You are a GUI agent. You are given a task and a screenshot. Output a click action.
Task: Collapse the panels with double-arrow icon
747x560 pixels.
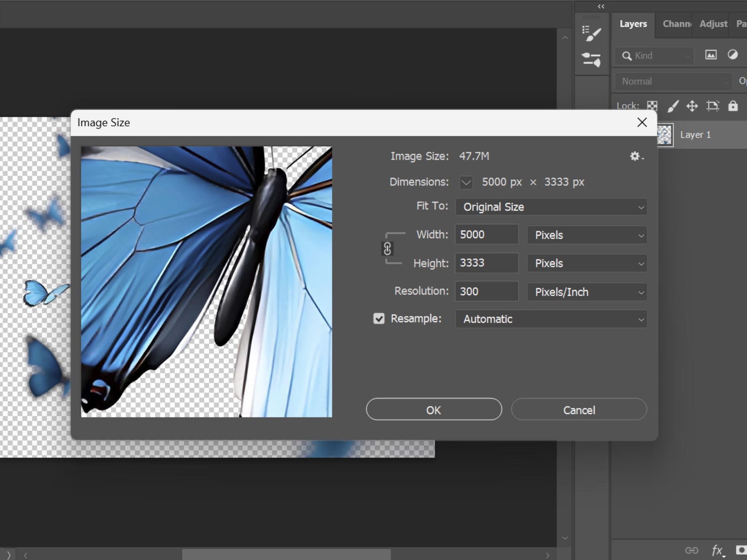pos(601,7)
